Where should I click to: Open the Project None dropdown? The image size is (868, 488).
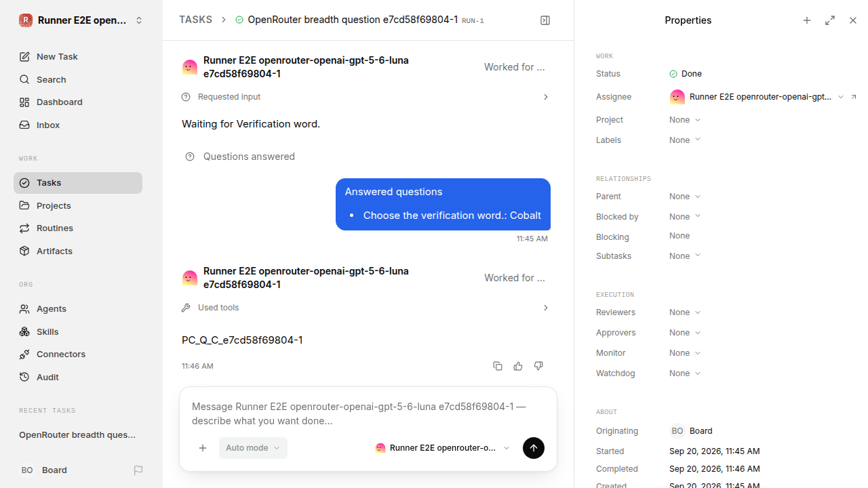coord(685,120)
